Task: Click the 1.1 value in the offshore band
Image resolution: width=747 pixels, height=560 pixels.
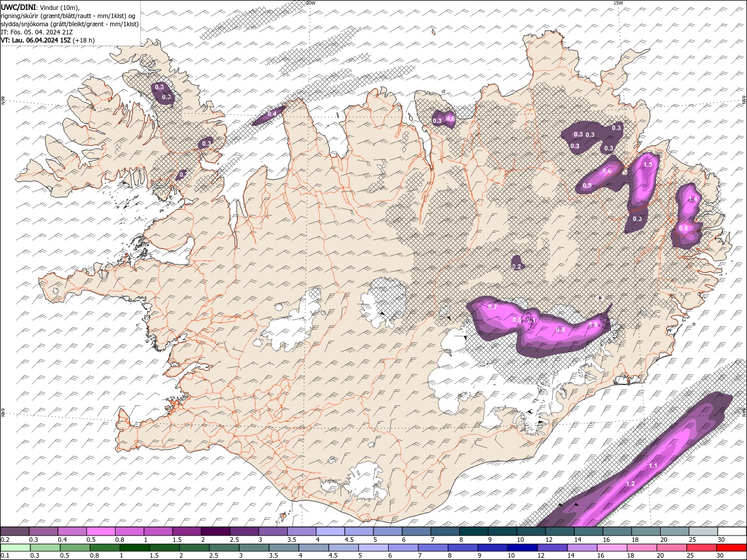Action: tap(653, 466)
